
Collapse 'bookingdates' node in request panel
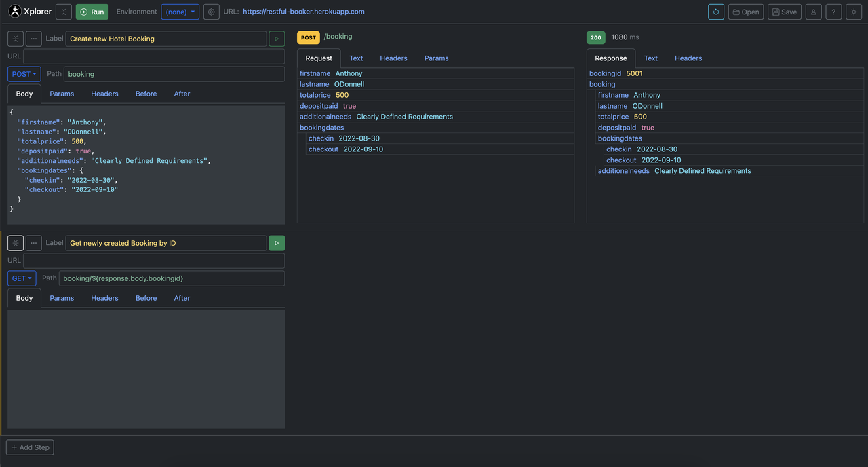pos(321,128)
